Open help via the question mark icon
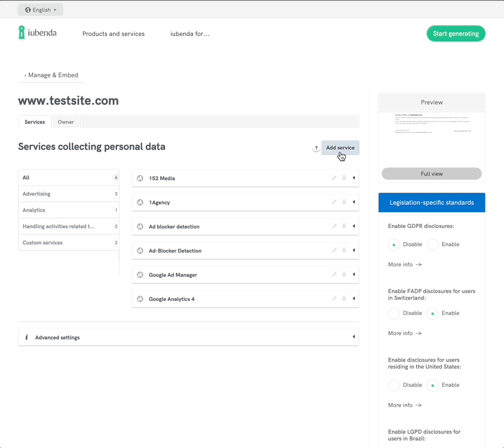Image resolution: width=504 pixels, height=448 pixels. pos(316,148)
